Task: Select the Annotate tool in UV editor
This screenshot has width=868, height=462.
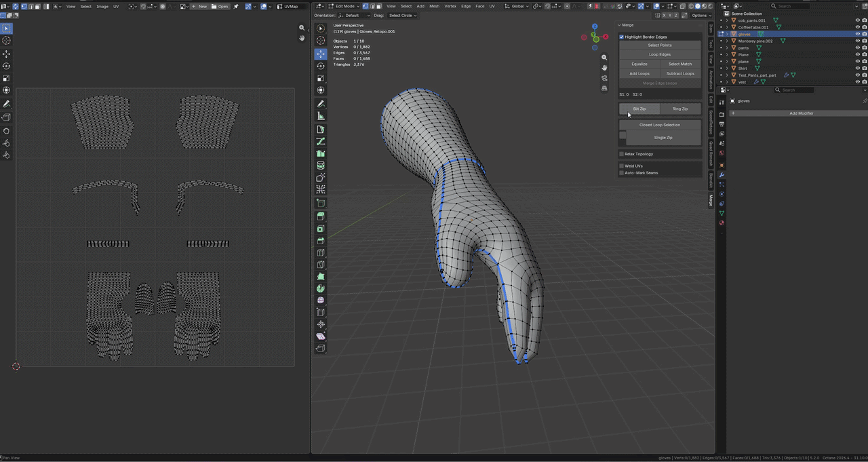Action: pyautogui.click(x=6, y=104)
